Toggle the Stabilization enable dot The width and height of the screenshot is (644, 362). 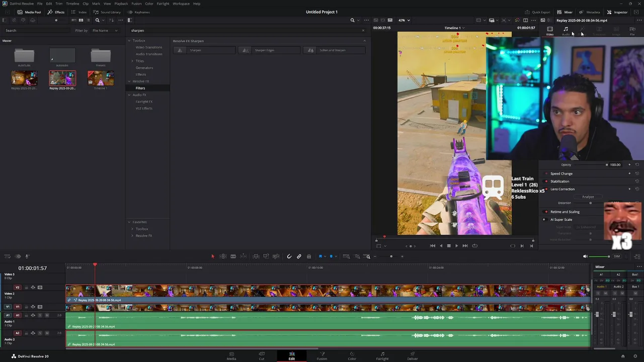click(x=546, y=182)
